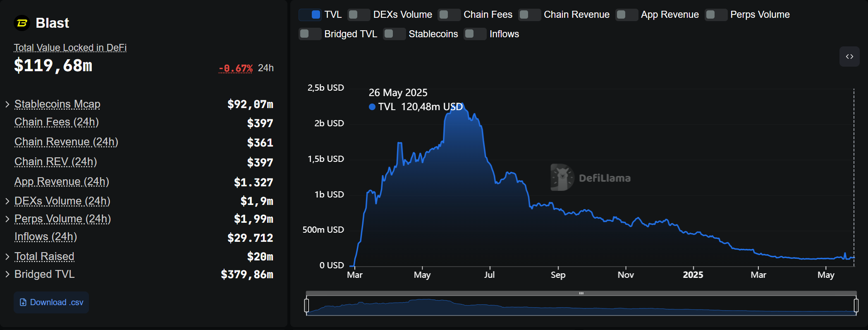Click the 500m USD y-axis label
The image size is (868, 330).
(x=323, y=230)
